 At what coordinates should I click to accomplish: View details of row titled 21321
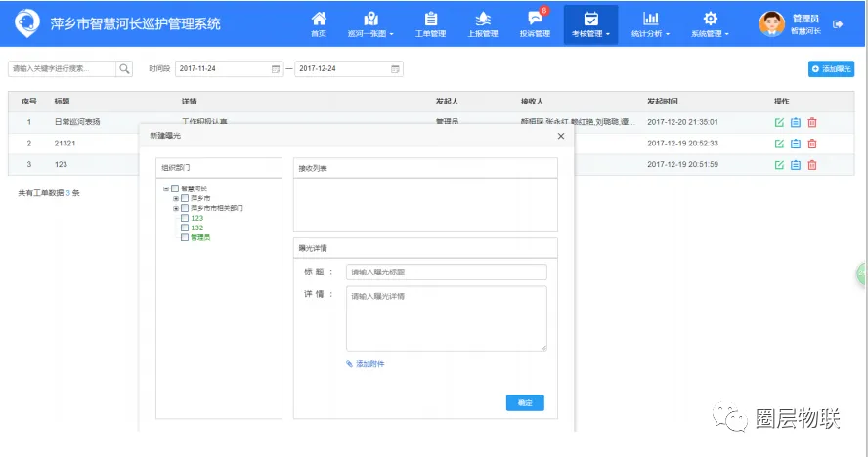796,144
